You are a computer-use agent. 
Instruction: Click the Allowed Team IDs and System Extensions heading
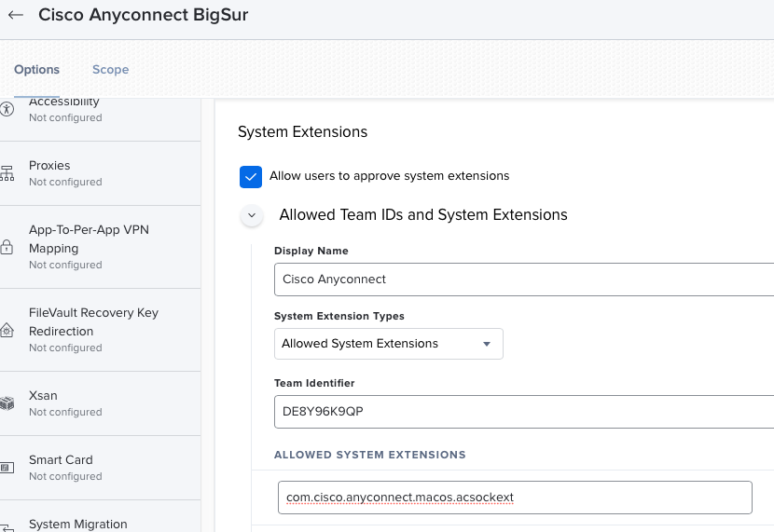click(x=423, y=215)
